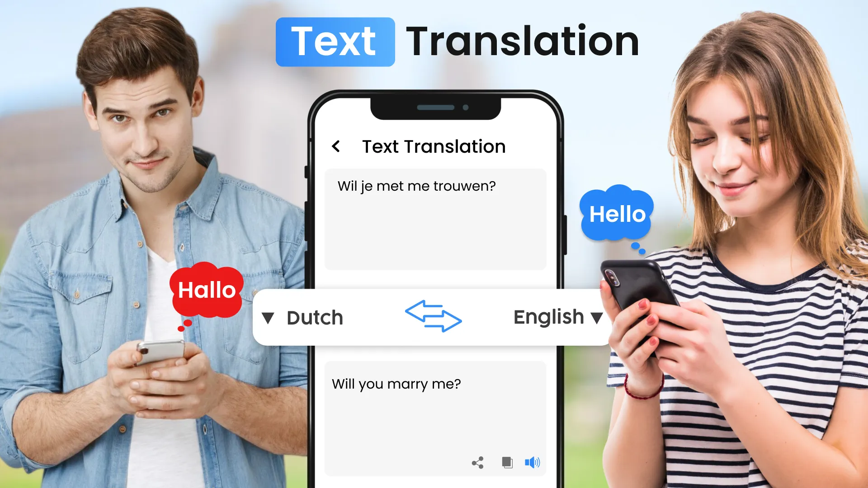Open share options for translation result

(477, 461)
